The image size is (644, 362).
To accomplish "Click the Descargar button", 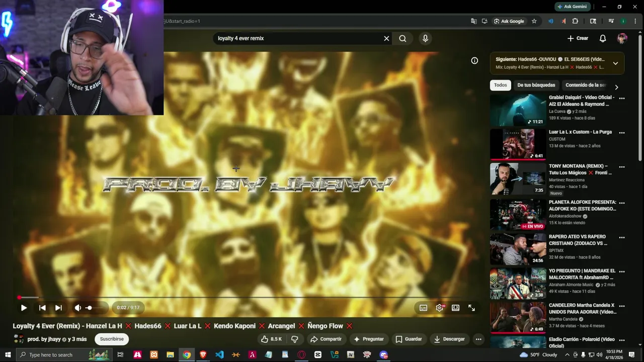I will pyautogui.click(x=449, y=339).
